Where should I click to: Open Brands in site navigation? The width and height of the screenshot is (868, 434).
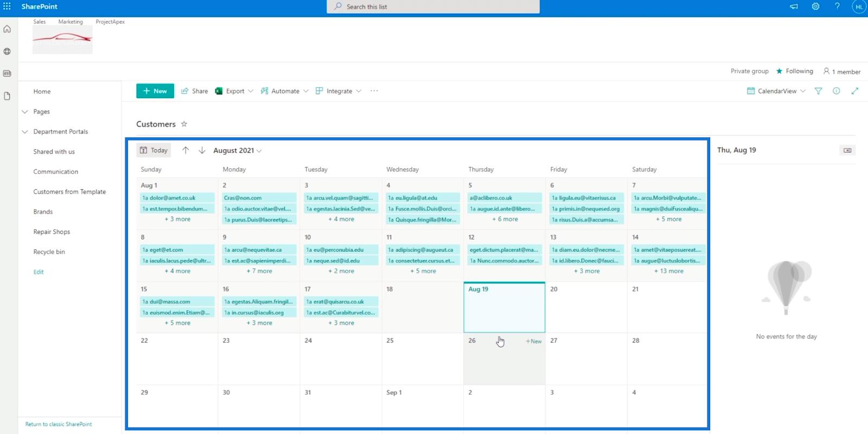(x=43, y=212)
